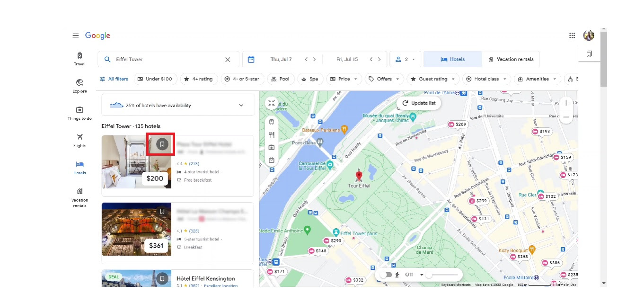Open the Amenities filter dropdown
Screen dimensions: 644x294
click(538, 79)
